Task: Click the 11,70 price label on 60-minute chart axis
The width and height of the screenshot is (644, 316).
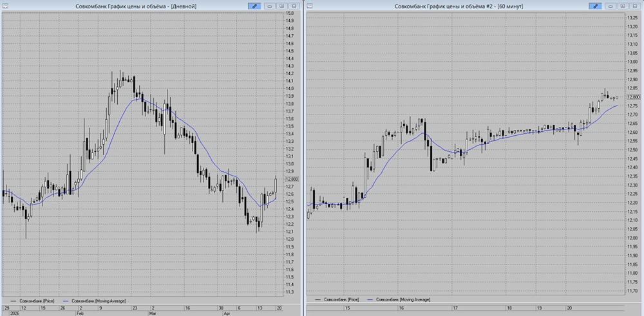Action: coord(632,291)
